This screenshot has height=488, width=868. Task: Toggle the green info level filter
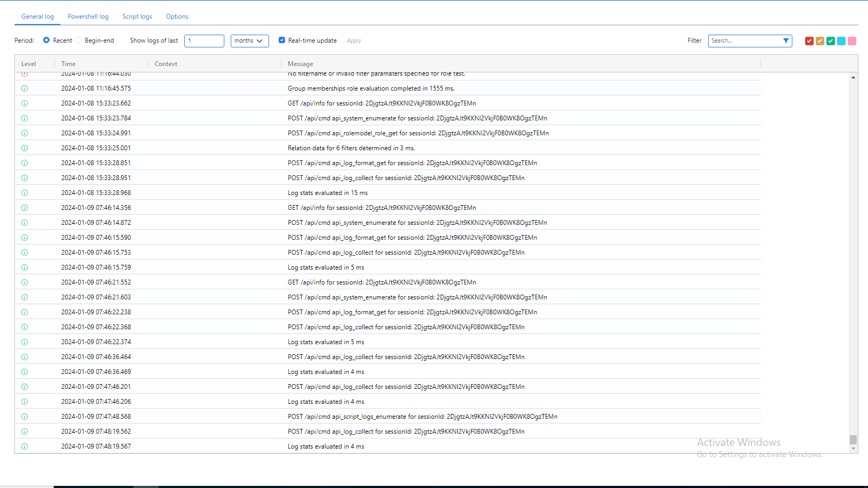tap(830, 40)
